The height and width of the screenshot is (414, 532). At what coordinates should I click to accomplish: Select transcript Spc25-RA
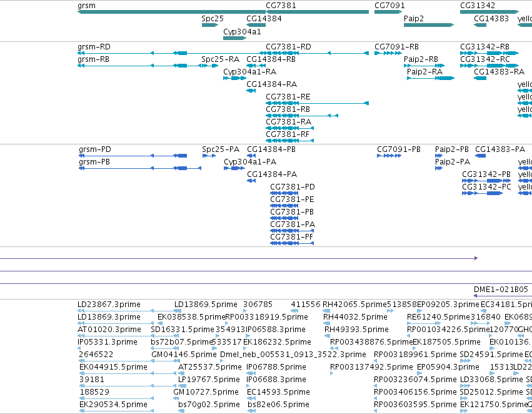(x=221, y=59)
